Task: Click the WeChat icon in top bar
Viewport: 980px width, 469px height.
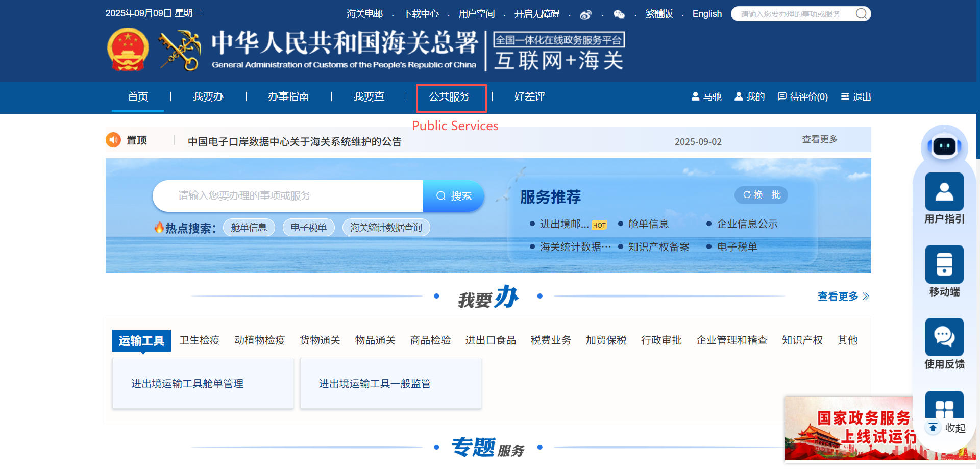Action: (x=619, y=14)
